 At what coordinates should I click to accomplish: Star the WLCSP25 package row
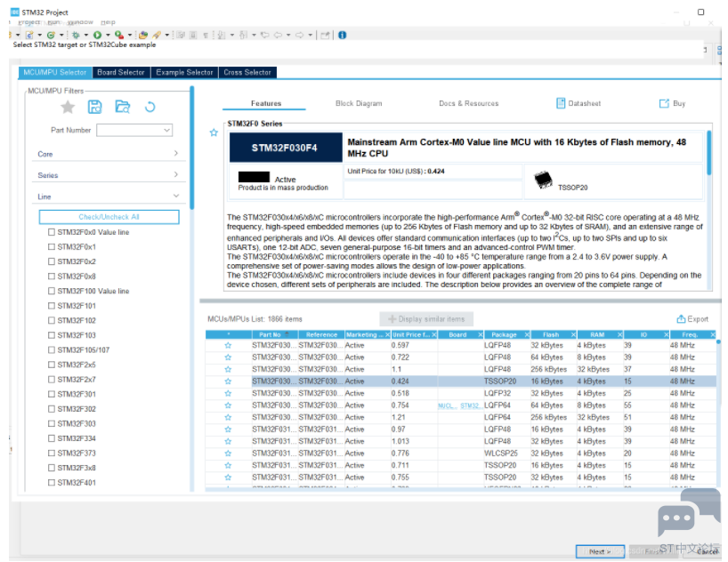click(x=228, y=454)
